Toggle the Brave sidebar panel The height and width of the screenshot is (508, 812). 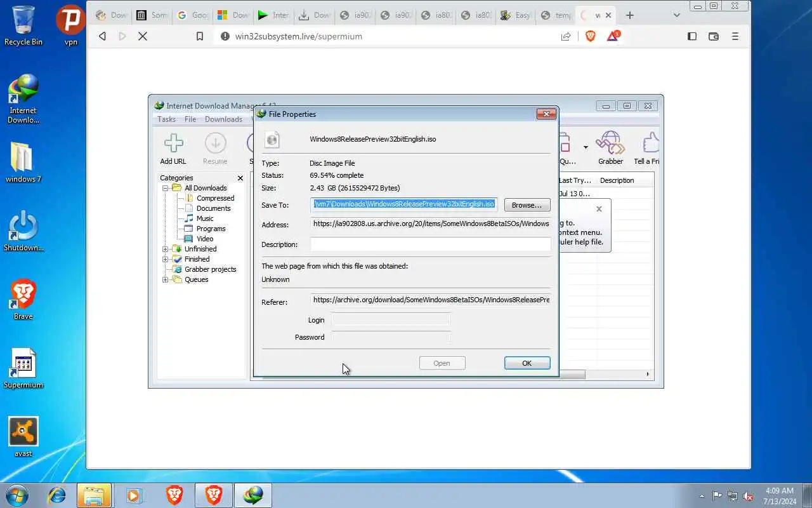pos(692,36)
